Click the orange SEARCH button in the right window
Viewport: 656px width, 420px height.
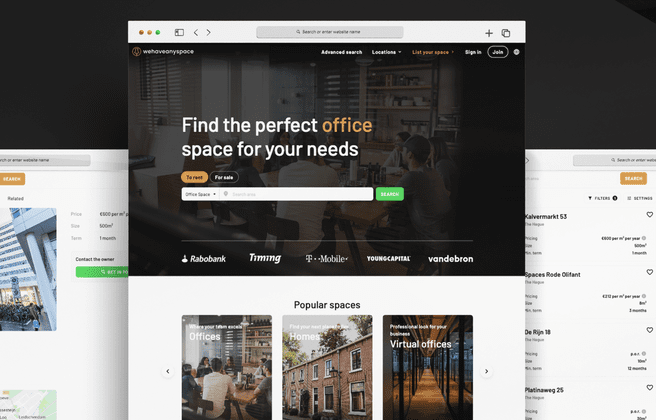pos(633,178)
